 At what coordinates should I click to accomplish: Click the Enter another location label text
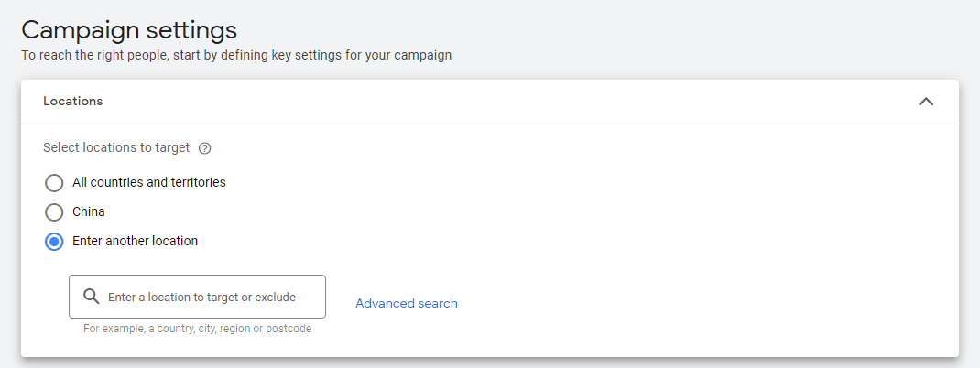coord(135,242)
